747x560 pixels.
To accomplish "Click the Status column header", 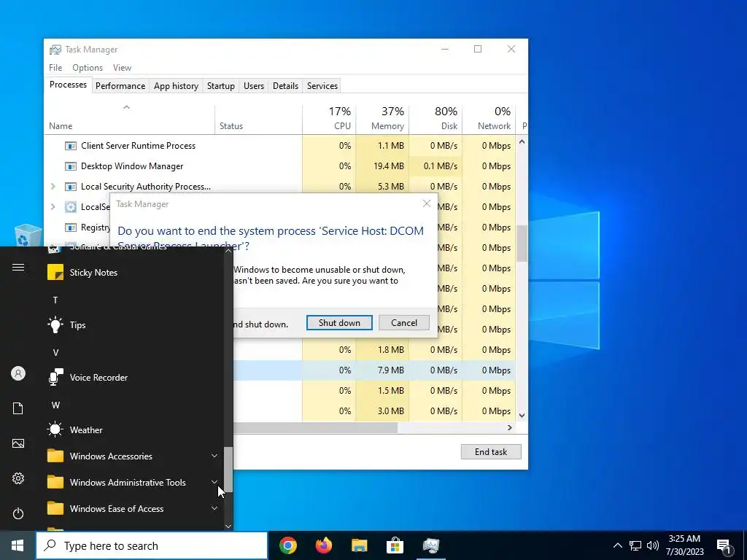I will [258, 119].
